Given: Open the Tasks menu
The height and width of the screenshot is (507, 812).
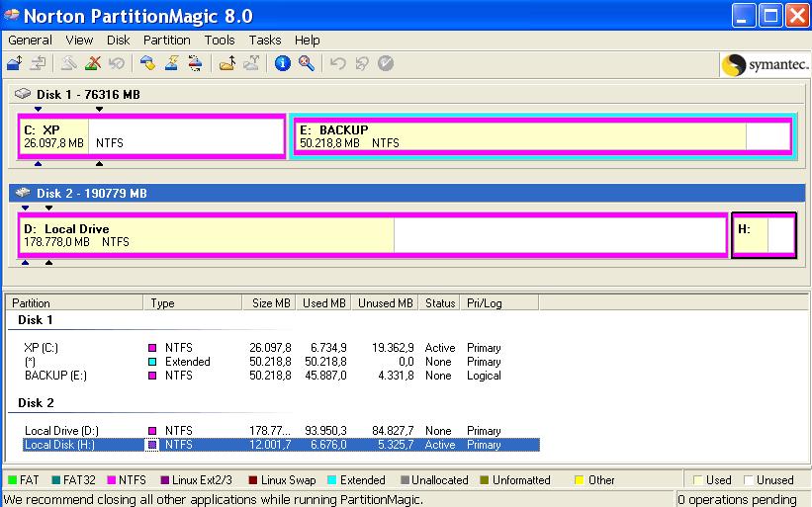Looking at the screenshot, I should pyautogui.click(x=265, y=40).
